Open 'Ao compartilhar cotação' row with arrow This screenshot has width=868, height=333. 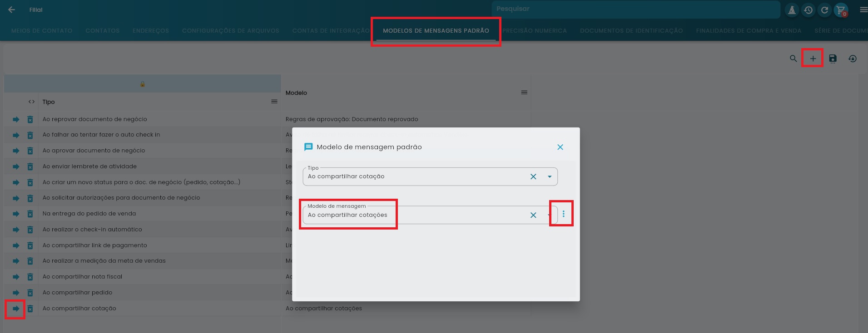click(x=16, y=309)
